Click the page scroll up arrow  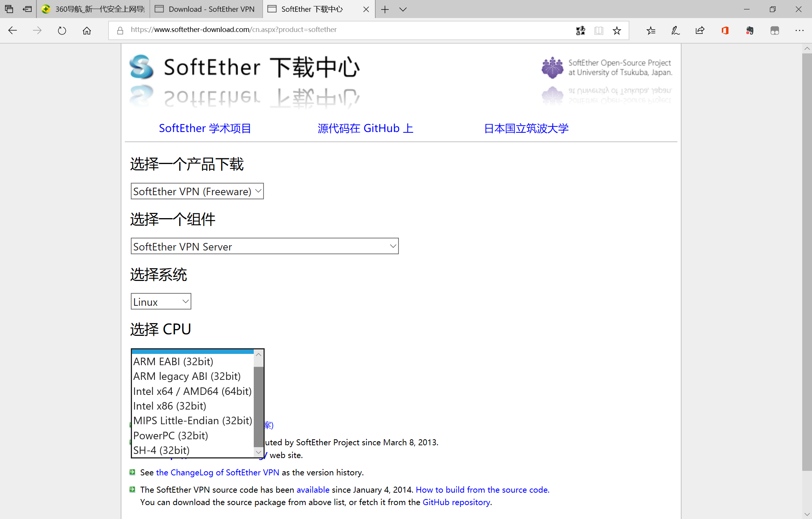tap(807, 49)
